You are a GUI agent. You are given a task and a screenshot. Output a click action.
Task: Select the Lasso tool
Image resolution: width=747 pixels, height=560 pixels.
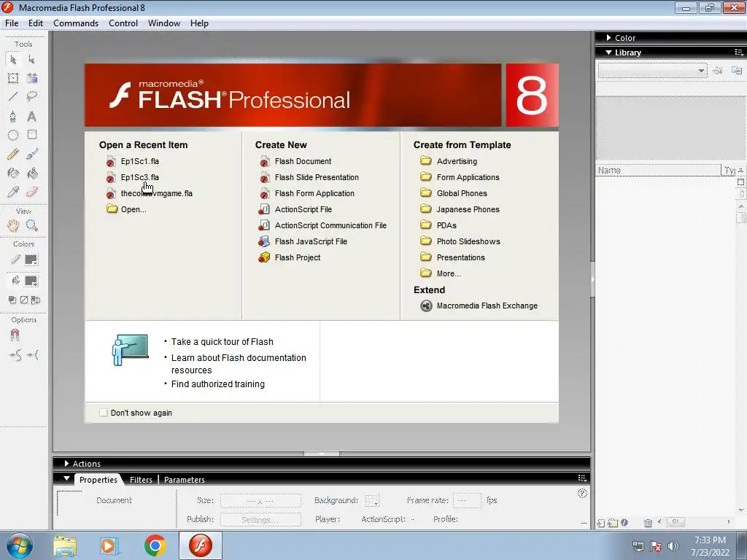(32, 97)
